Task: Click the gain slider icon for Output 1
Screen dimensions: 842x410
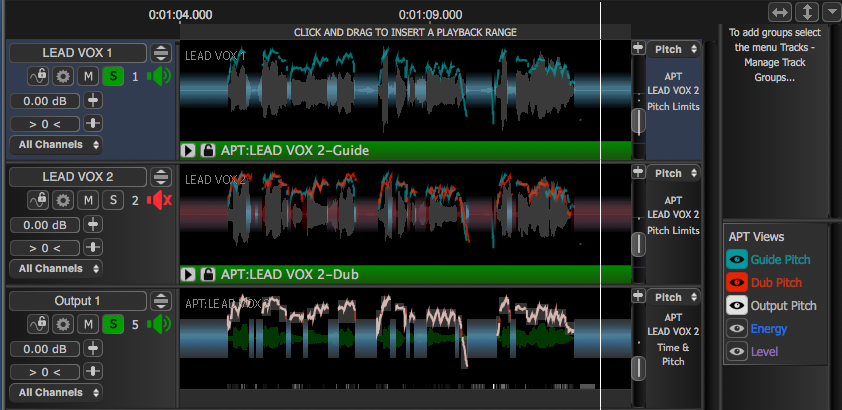Action: point(93,348)
